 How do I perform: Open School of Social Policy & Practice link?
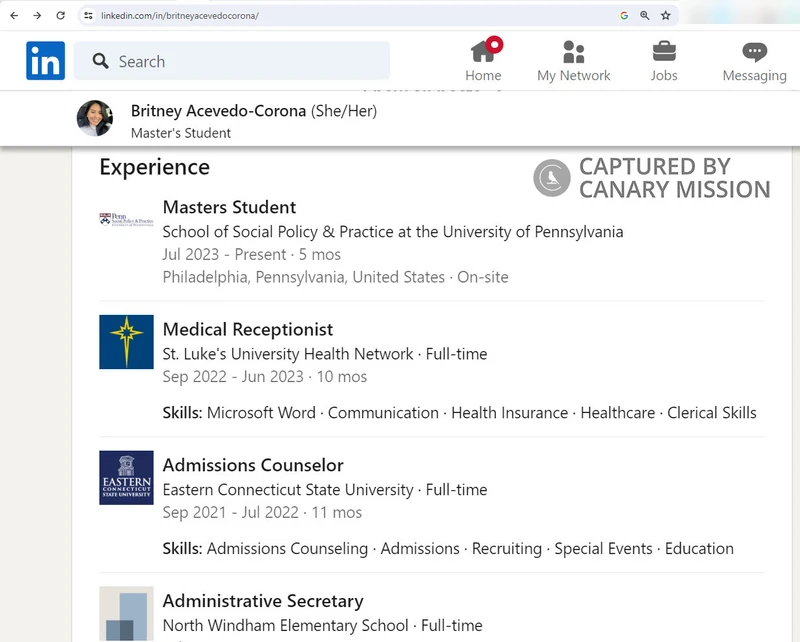[x=393, y=232]
